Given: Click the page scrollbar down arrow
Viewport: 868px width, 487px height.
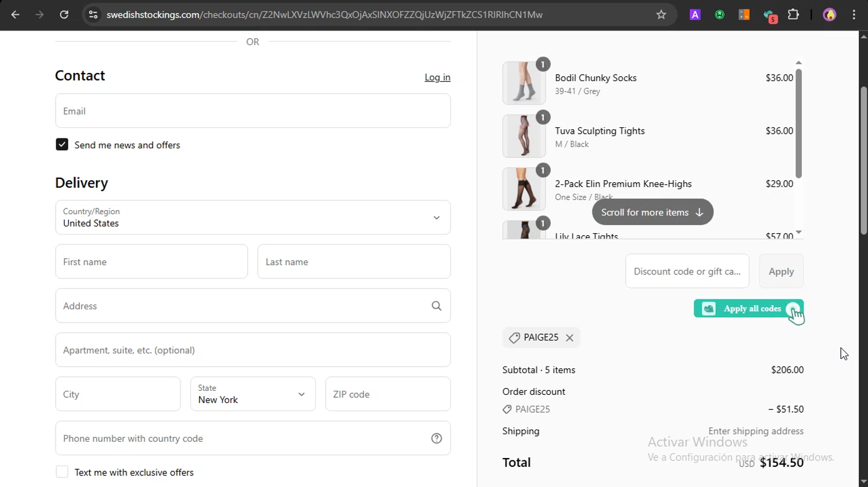Looking at the screenshot, I should (863, 481).
